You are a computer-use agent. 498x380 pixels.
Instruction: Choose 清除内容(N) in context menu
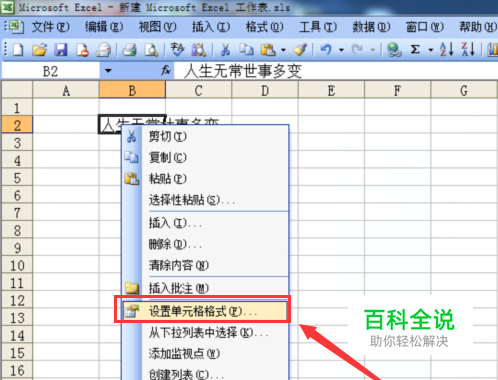click(205, 265)
